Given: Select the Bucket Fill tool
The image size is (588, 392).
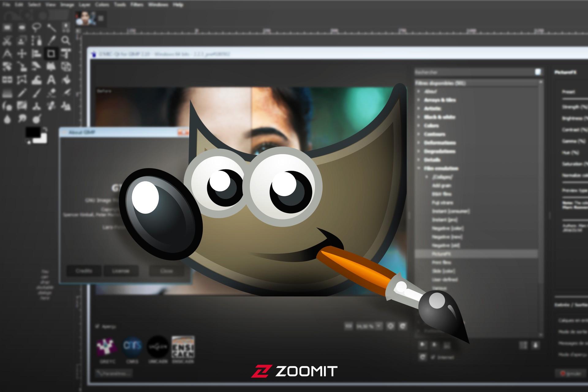Looking at the screenshot, I should coord(66,80).
